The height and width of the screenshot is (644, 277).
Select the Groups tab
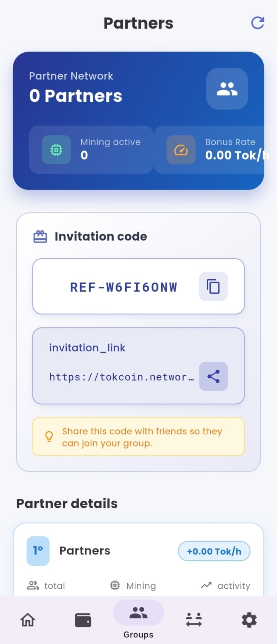click(x=138, y=619)
